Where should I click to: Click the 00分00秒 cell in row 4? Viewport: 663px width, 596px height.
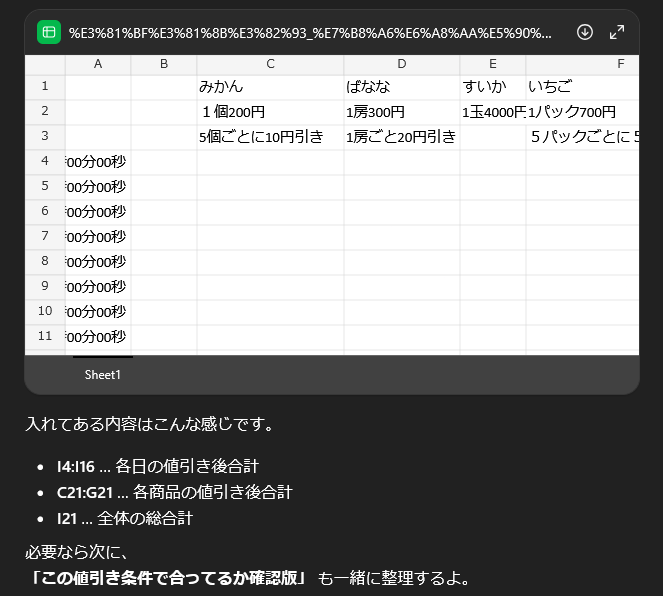pyautogui.click(x=98, y=162)
